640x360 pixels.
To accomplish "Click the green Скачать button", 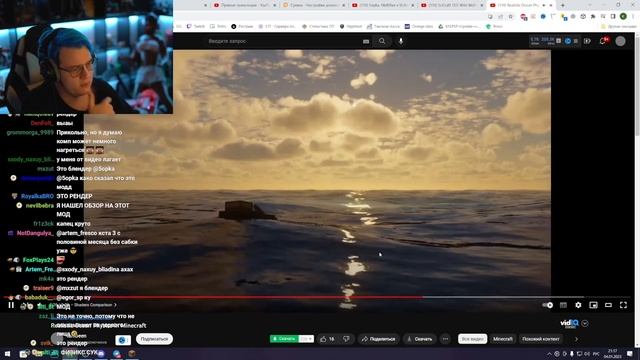I will click(x=284, y=339).
